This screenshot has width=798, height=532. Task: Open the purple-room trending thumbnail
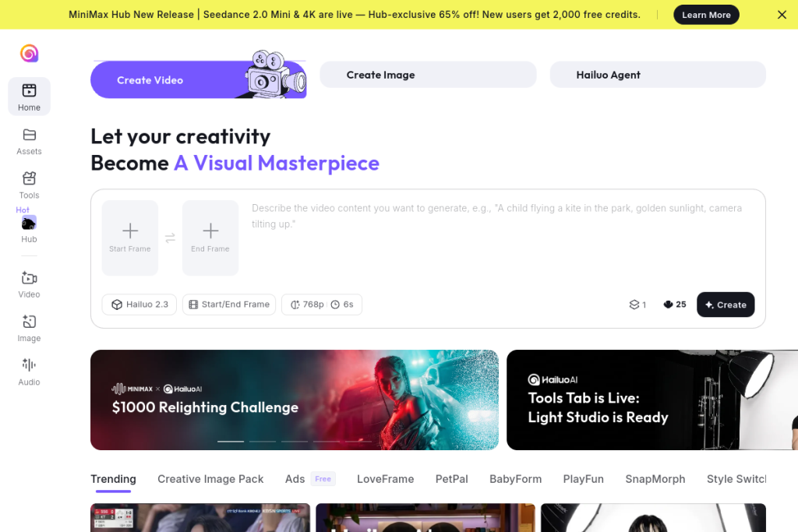click(x=425, y=518)
